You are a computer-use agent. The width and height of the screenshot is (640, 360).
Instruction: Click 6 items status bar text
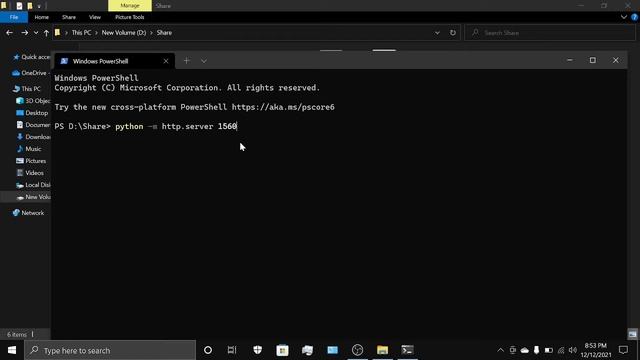click(17, 335)
